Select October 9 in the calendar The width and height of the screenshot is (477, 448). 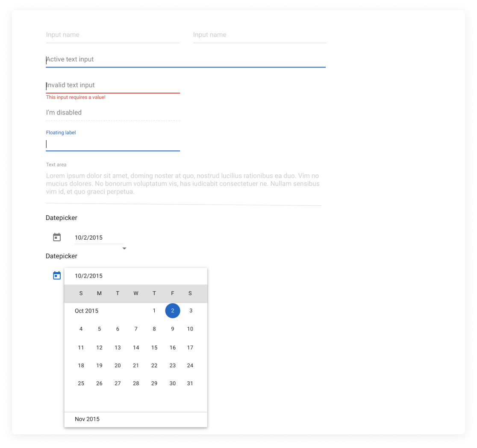(173, 329)
